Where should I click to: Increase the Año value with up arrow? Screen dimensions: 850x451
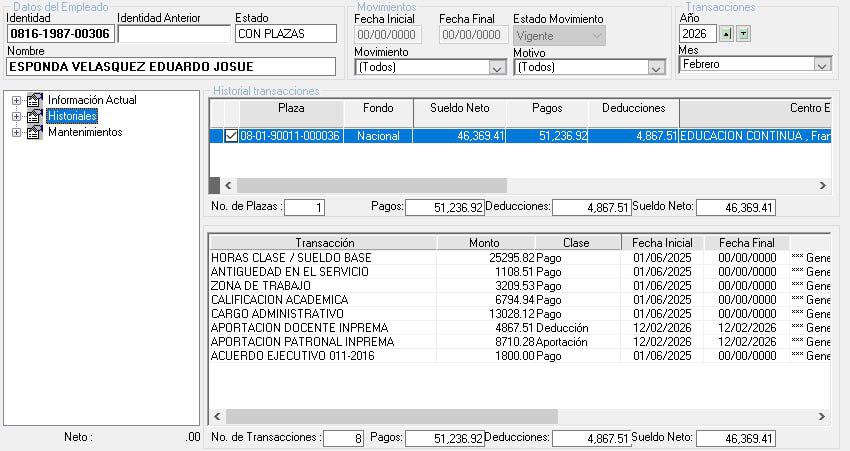click(x=727, y=34)
